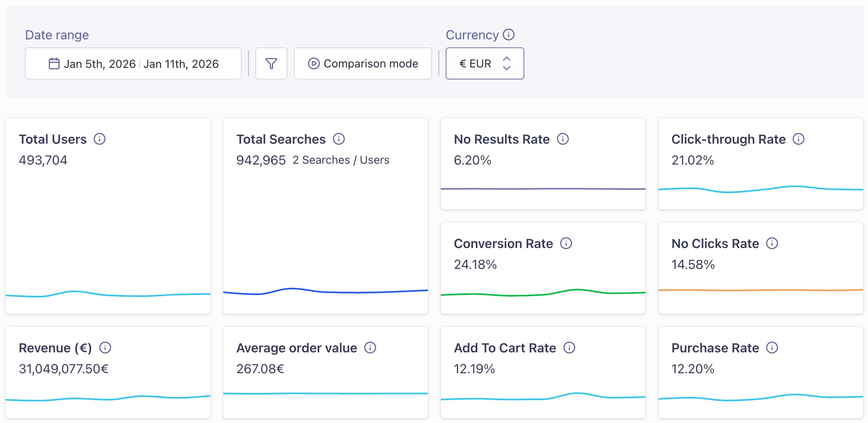
Task: Click the currency selector up chevron
Action: click(x=506, y=59)
